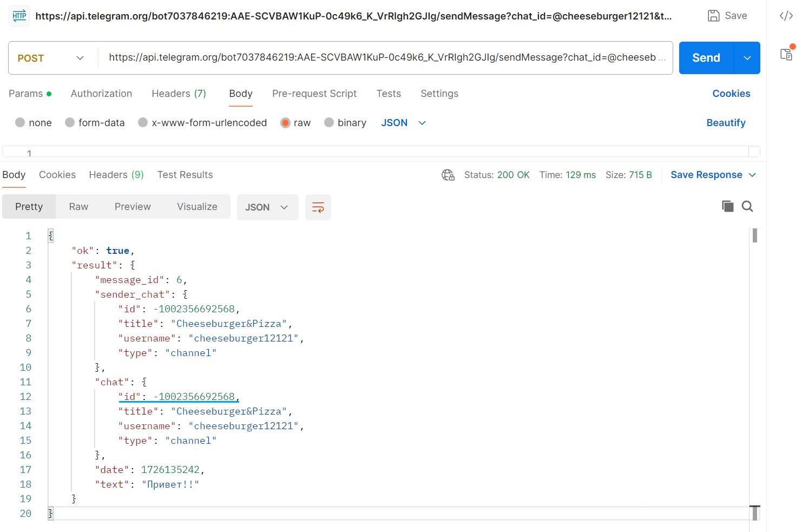
Task: Click the underlined chat id value line
Action: tap(179, 397)
